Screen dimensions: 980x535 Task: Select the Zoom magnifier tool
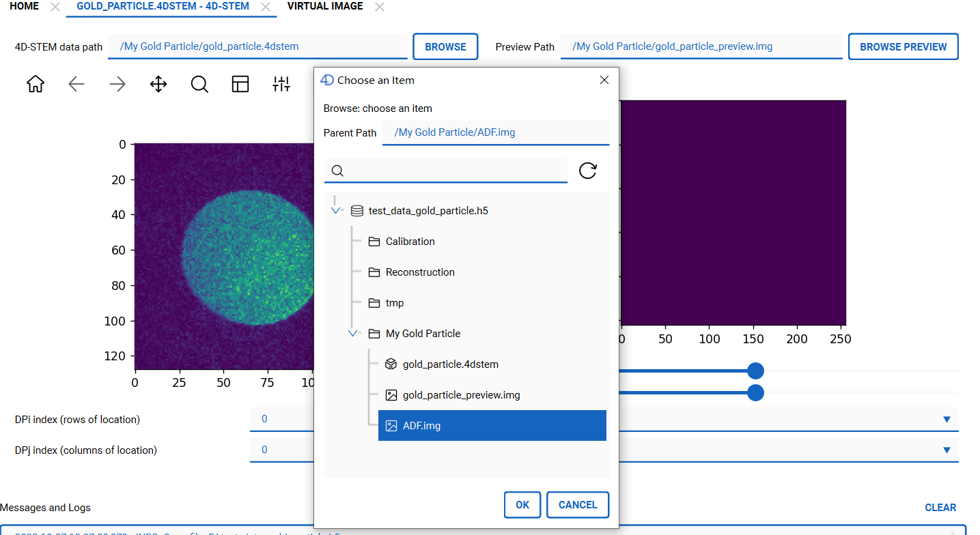(199, 85)
